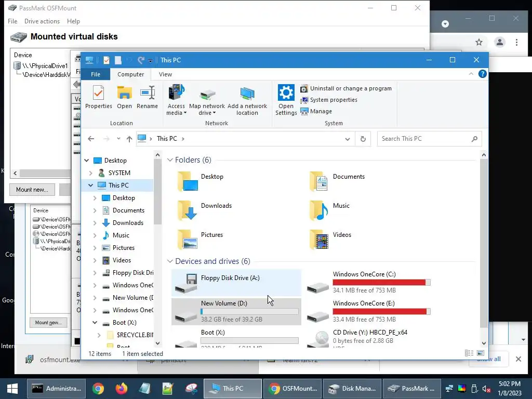Open Firefox from the taskbar
The height and width of the screenshot is (399, 532).
point(121,389)
